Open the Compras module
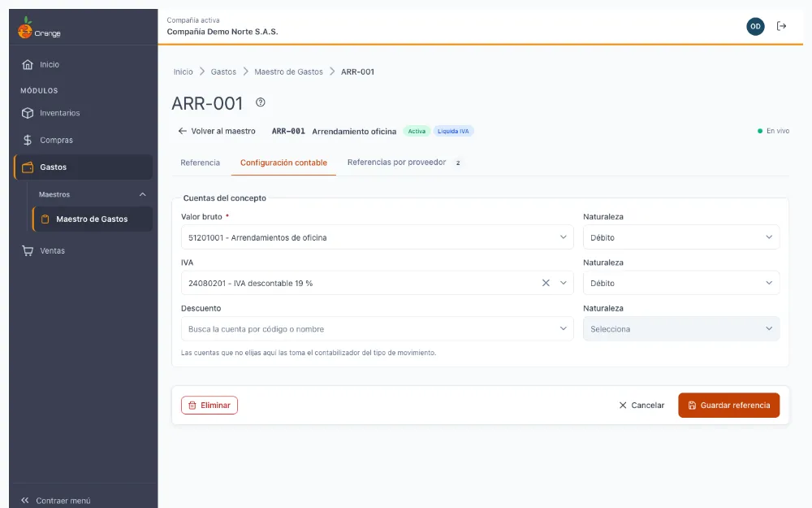This screenshot has width=812, height=508. (x=83, y=140)
